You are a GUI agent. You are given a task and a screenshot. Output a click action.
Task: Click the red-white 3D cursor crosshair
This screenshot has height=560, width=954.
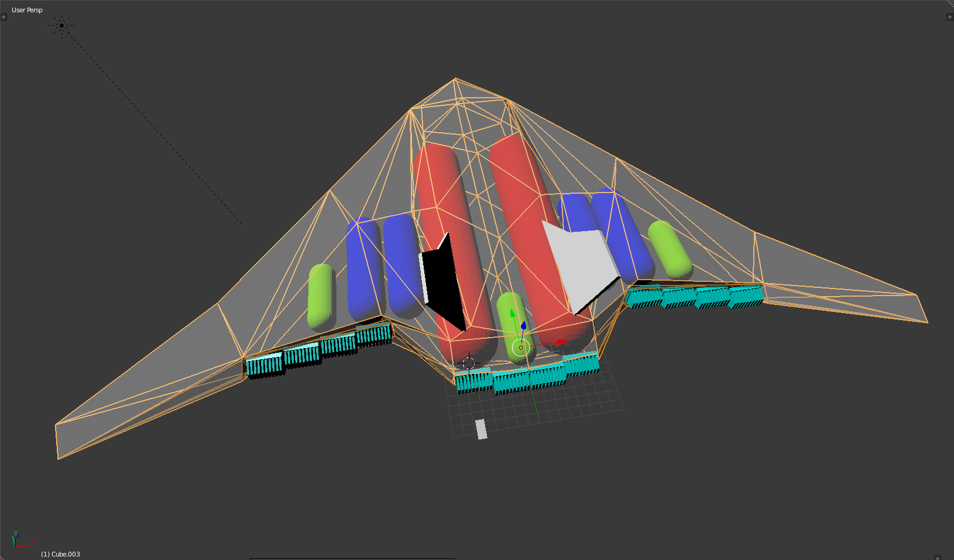coord(468,363)
